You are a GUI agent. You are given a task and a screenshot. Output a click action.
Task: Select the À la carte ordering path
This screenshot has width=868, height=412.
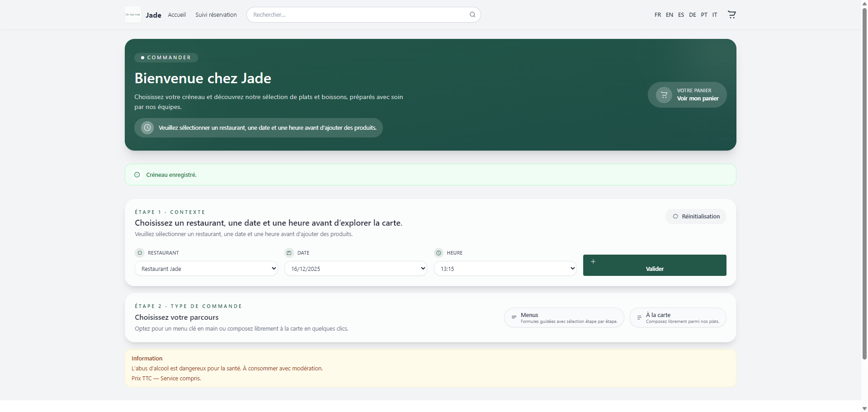tap(677, 317)
